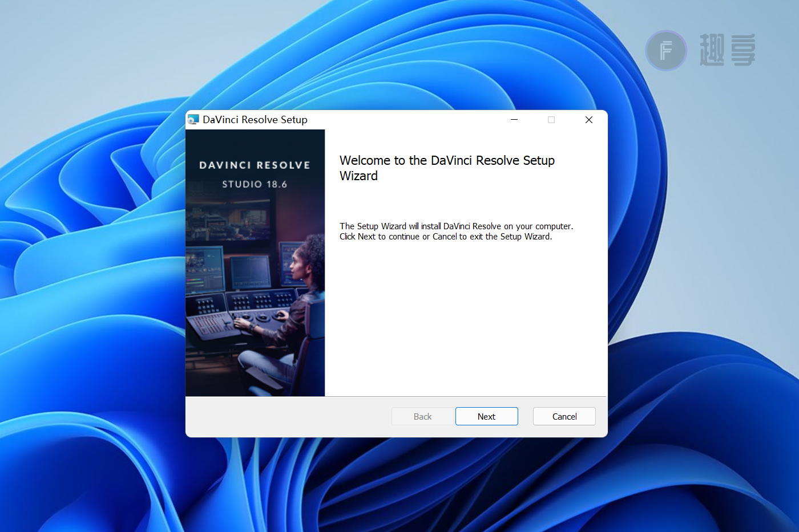Click the DaVinci Resolve Studio 18.6 banner image
Viewport: 799px width, 532px height.
tap(255, 263)
